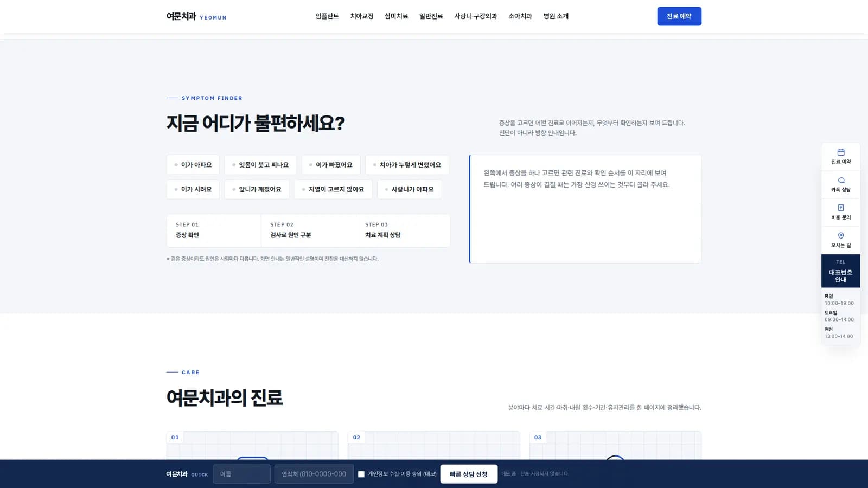Click the 토요일 09:00–14:00 hours text

(839, 316)
